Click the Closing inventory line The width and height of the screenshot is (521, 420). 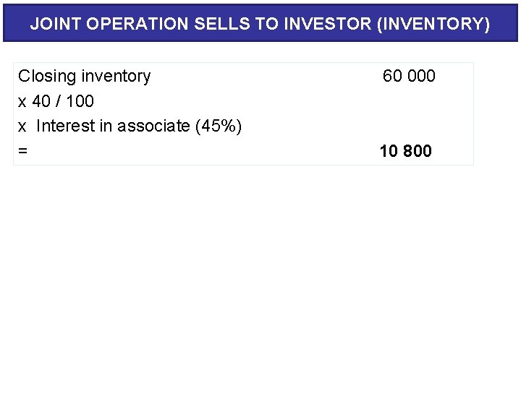[84, 76]
